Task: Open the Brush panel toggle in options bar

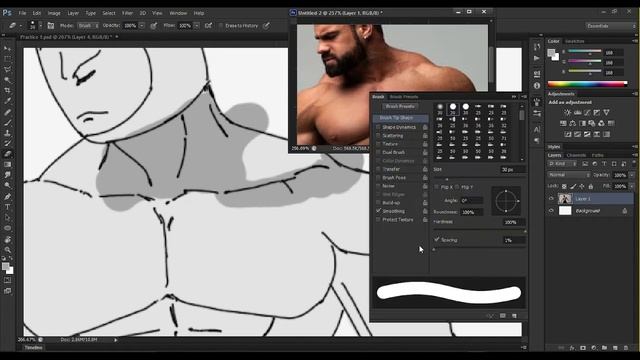Action: tap(51, 26)
